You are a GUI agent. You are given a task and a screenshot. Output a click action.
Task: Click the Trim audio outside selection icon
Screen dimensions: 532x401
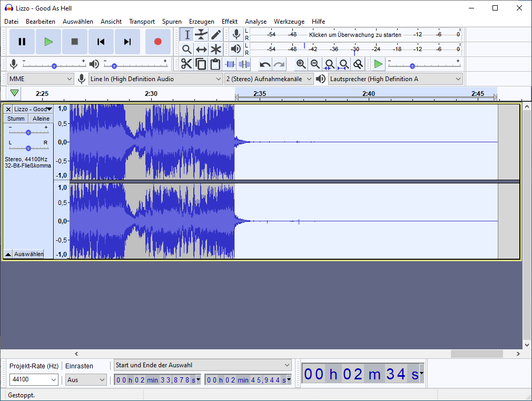pos(230,64)
